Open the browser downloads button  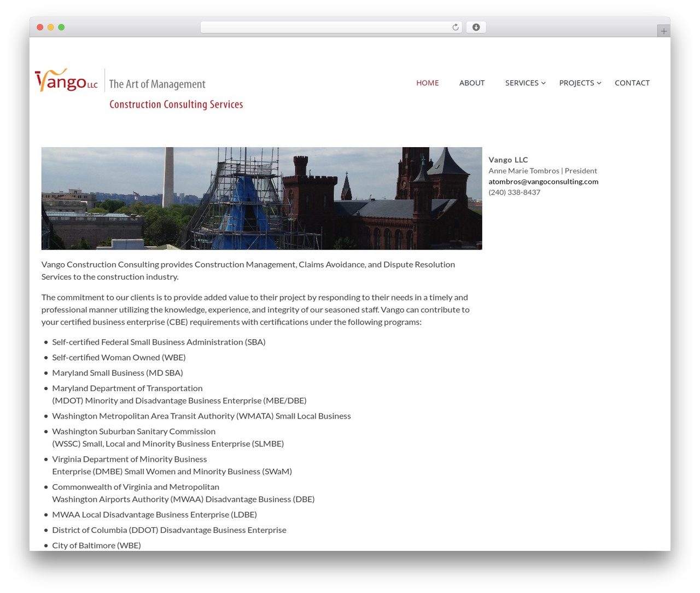tap(476, 27)
